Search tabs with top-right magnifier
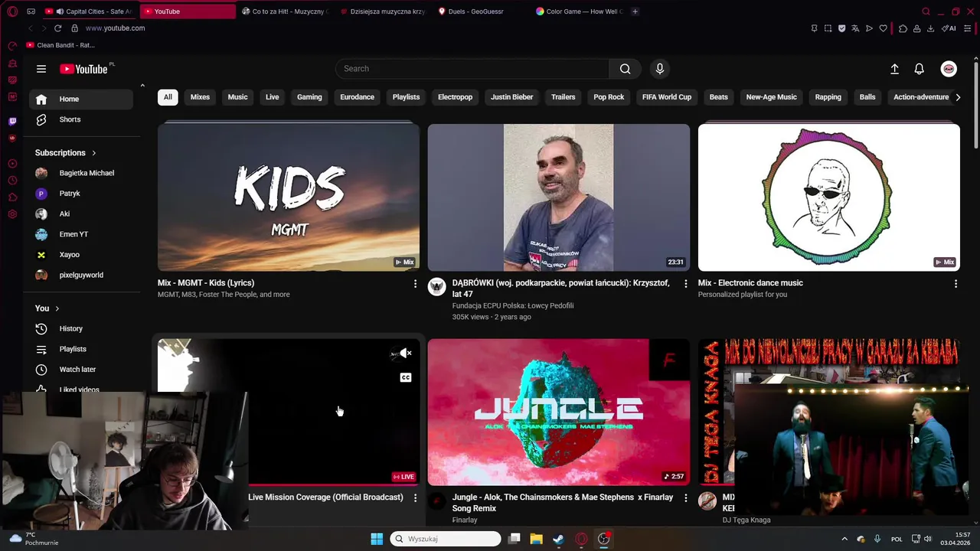The height and width of the screenshot is (551, 980). pos(926,11)
